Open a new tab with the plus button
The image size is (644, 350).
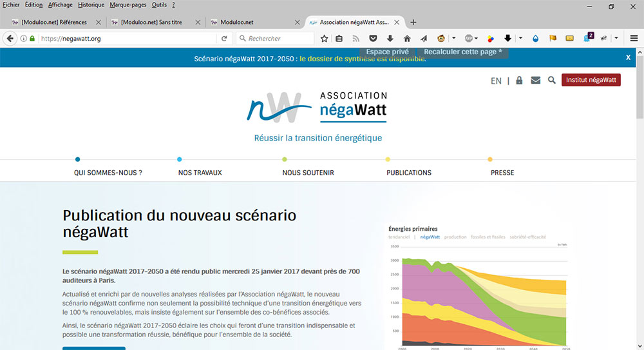413,22
